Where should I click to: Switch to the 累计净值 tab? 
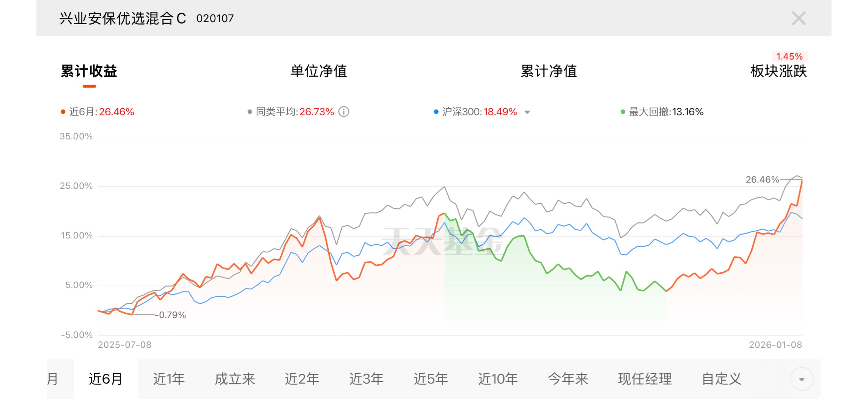click(x=548, y=71)
